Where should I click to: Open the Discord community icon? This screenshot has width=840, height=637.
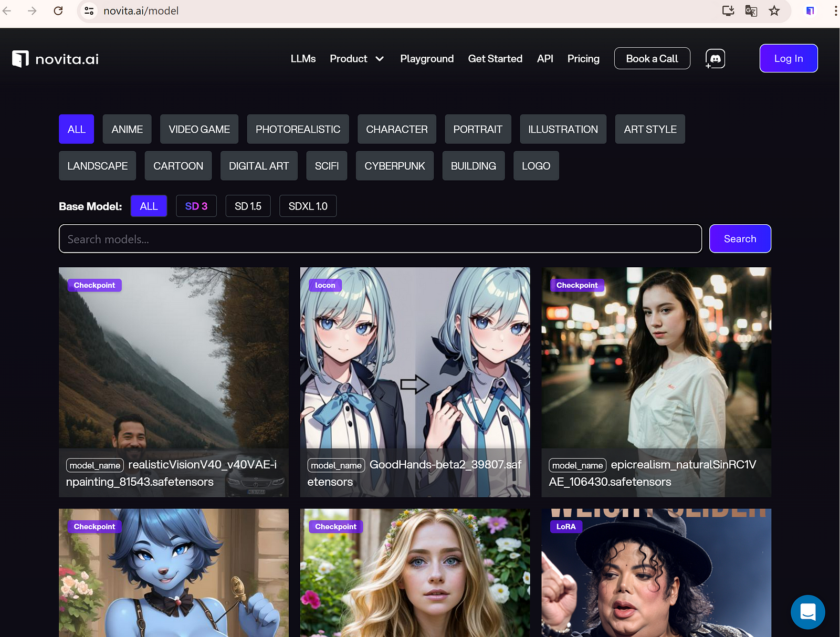coord(715,59)
